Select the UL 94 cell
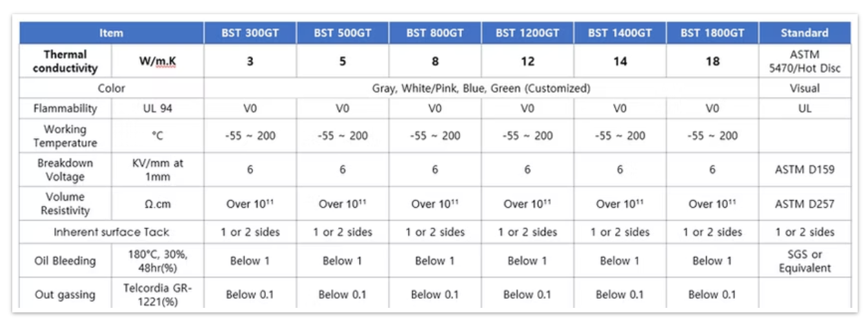868x324 pixels. click(x=157, y=108)
